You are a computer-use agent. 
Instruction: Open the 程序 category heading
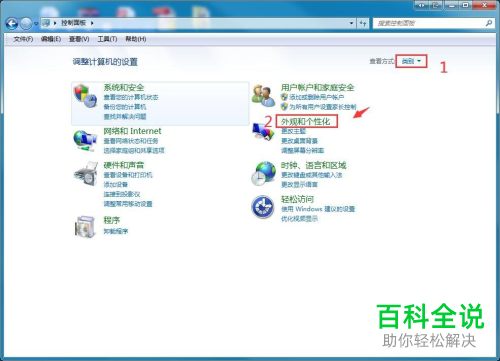click(112, 220)
